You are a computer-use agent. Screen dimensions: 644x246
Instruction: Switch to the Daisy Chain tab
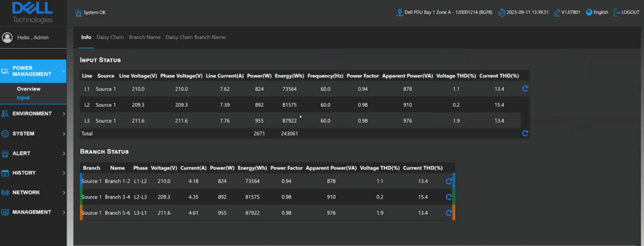click(x=110, y=37)
